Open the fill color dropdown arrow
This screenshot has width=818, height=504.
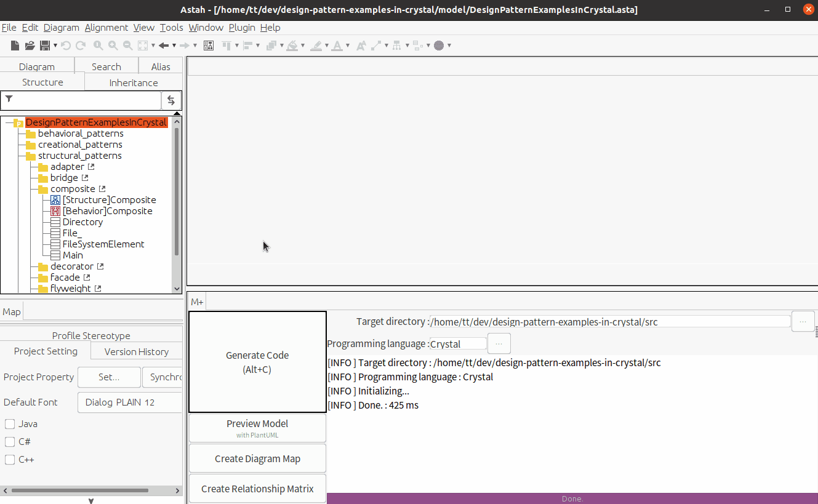pos(303,46)
